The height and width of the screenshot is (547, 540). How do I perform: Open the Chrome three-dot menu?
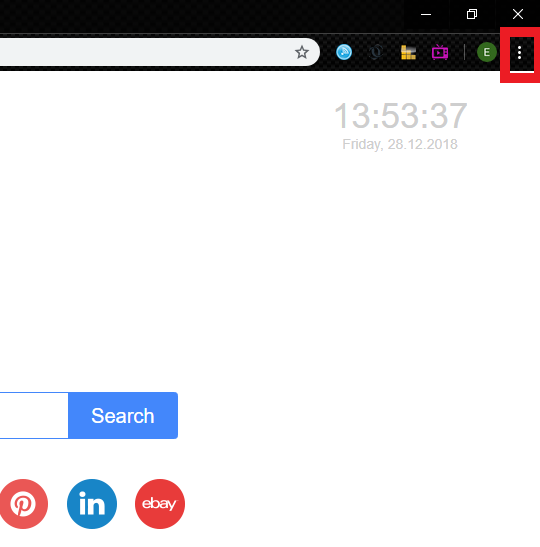519,53
